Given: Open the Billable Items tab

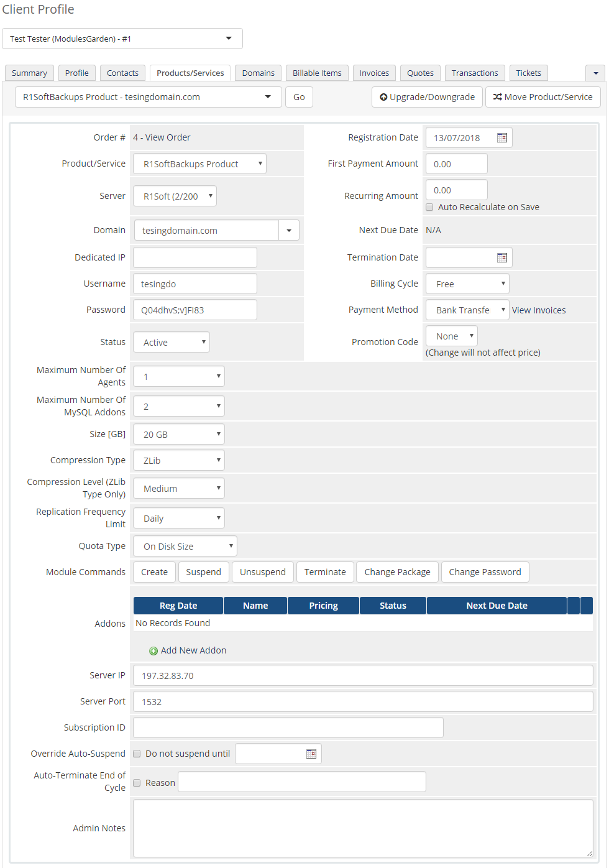Looking at the screenshot, I should (x=317, y=73).
